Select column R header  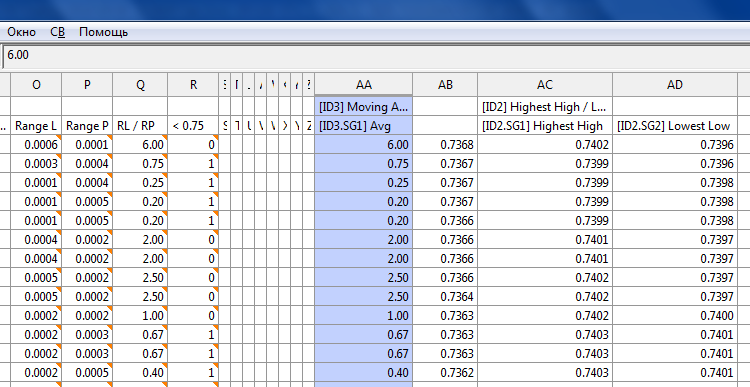point(193,85)
